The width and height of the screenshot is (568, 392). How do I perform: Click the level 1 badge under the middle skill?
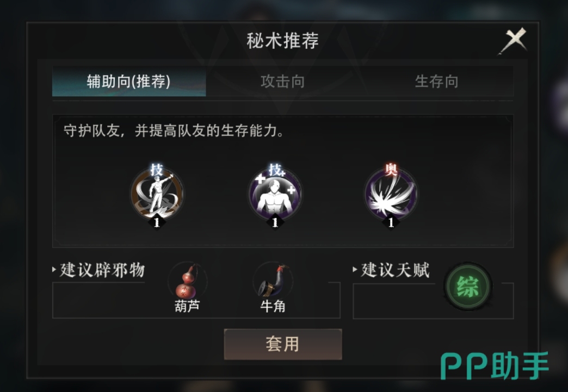275,222
